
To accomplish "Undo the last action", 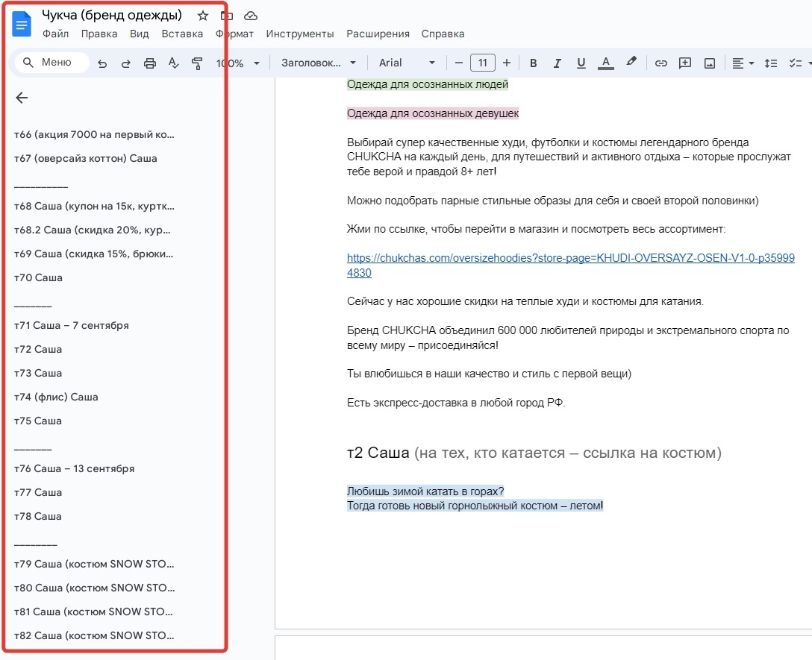I will [x=102, y=63].
